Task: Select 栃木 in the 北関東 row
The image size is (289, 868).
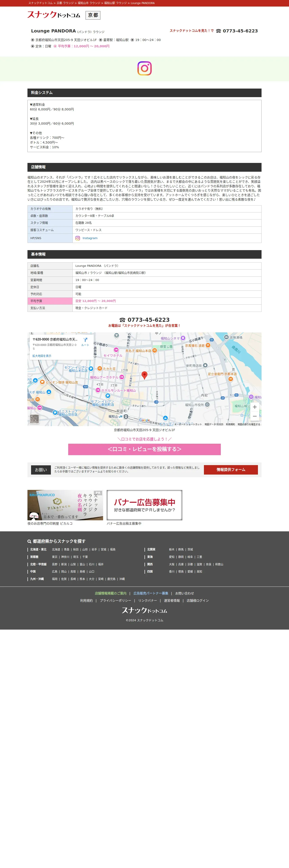Action: coord(172,550)
